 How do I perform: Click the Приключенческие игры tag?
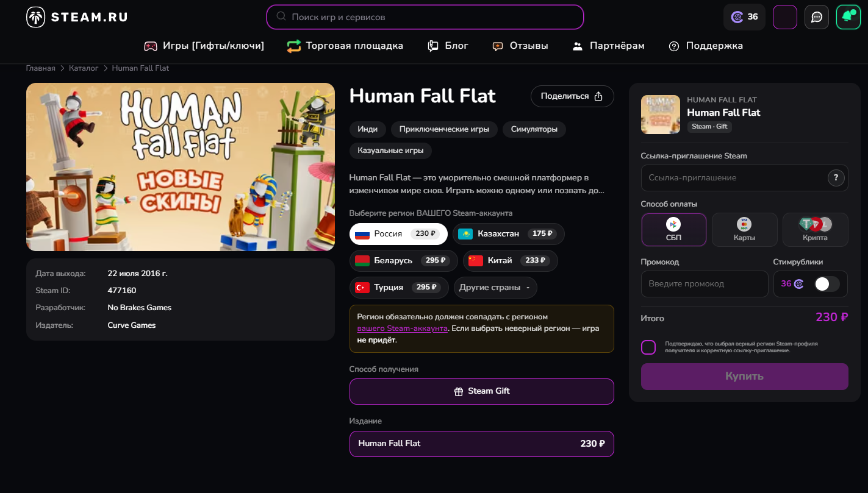[444, 129]
